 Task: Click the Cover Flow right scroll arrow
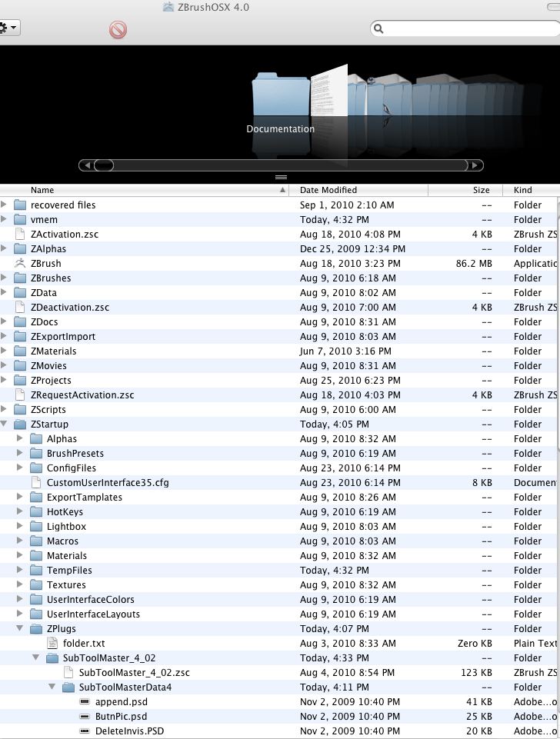(x=475, y=165)
